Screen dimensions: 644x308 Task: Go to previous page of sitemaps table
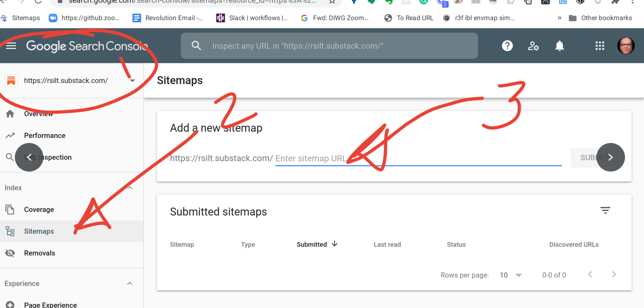(x=590, y=274)
